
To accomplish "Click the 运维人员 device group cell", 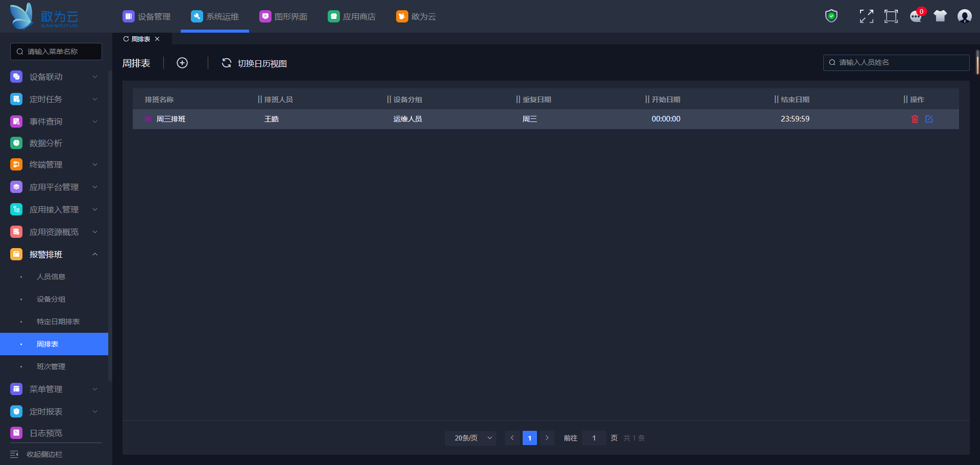I will tap(407, 119).
